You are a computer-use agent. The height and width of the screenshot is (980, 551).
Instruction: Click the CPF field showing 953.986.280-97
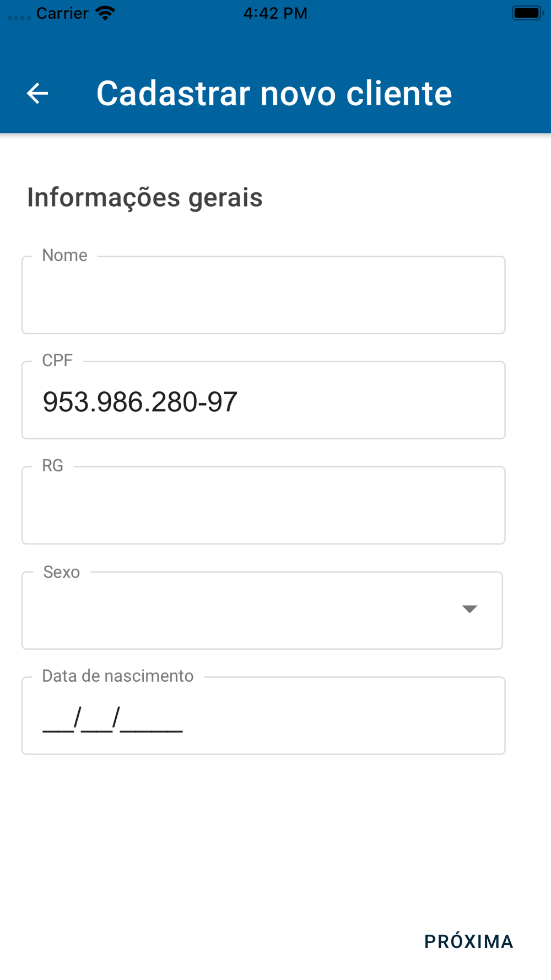[263, 401]
